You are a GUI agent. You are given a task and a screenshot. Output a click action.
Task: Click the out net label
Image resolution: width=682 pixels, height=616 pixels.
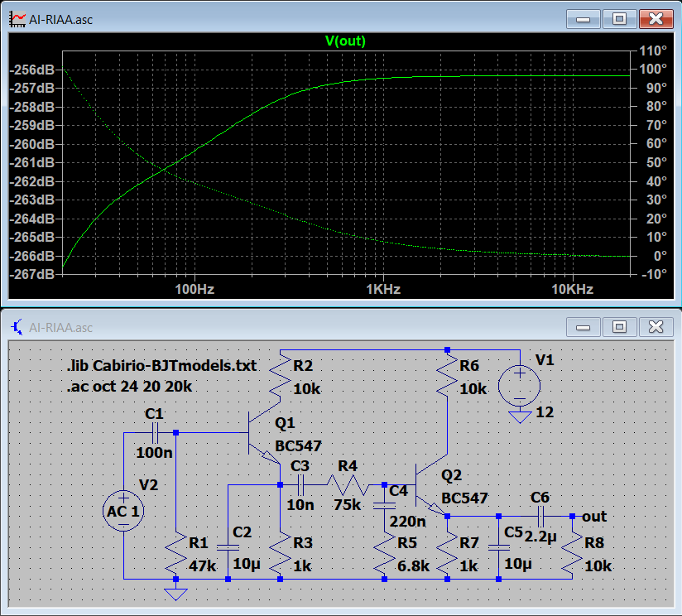(x=594, y=517)
